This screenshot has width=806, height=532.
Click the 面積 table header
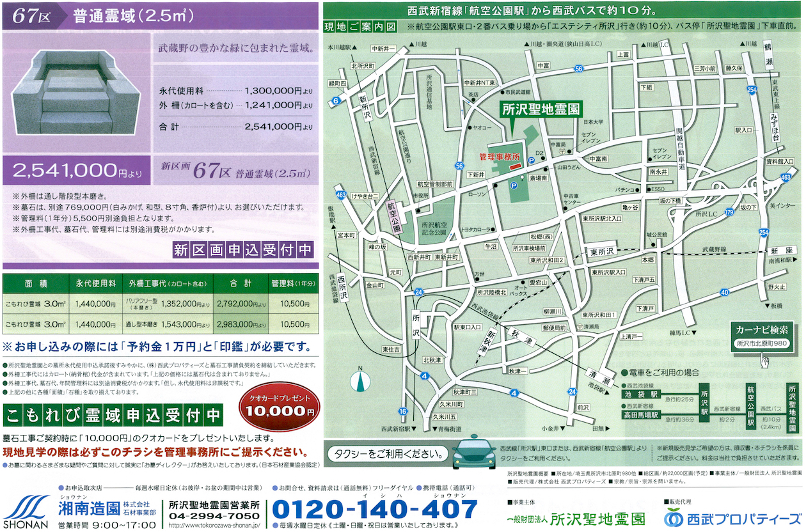36,283
